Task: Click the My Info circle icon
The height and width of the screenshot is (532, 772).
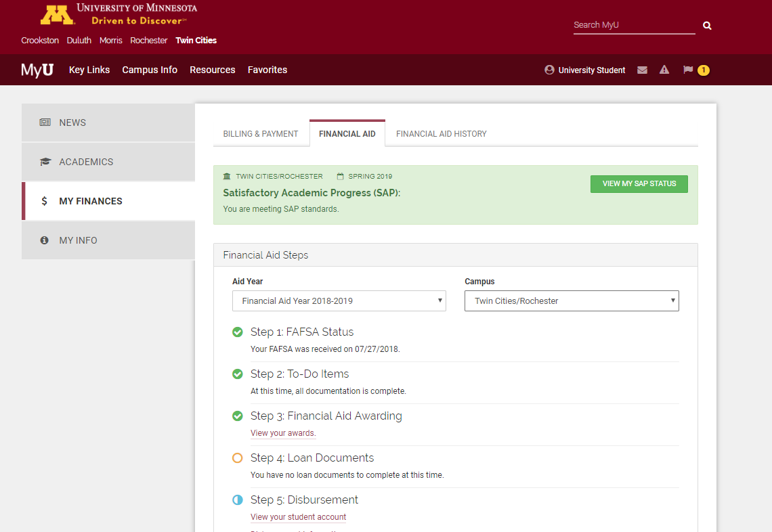Action: 44,240
